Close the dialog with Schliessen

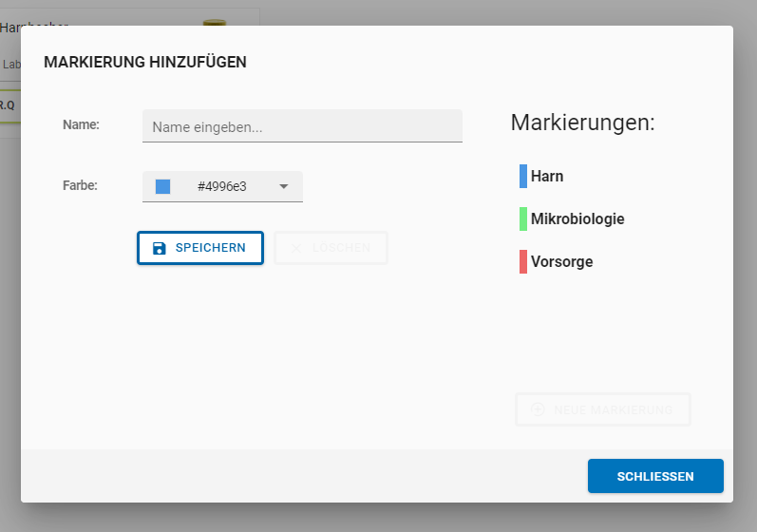(x=655, y=476)
